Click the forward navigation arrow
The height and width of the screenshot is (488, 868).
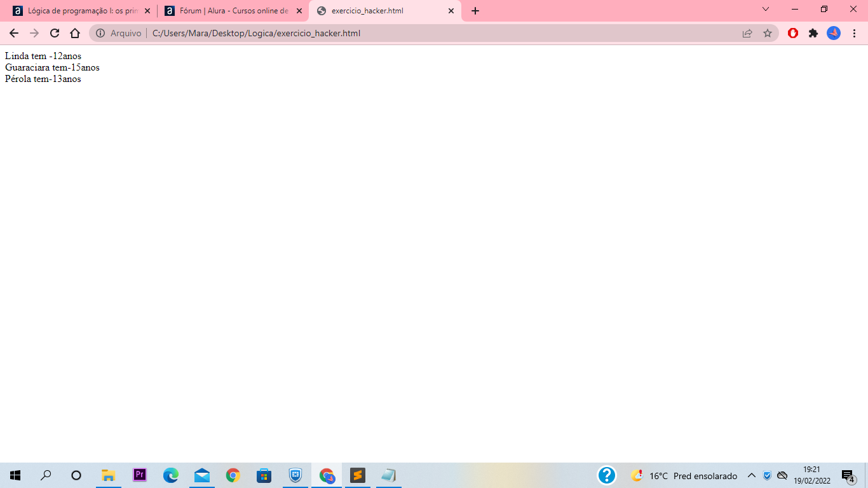point(34,33)
